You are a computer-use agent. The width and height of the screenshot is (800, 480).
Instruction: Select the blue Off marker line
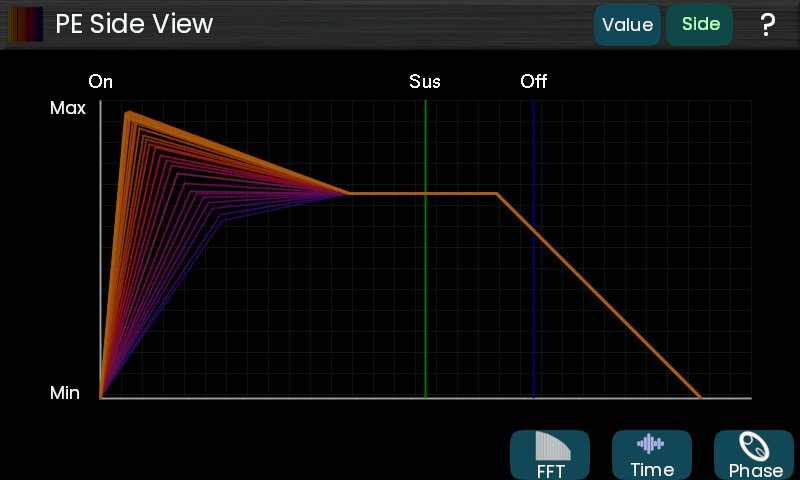click(x=533, y=300)
